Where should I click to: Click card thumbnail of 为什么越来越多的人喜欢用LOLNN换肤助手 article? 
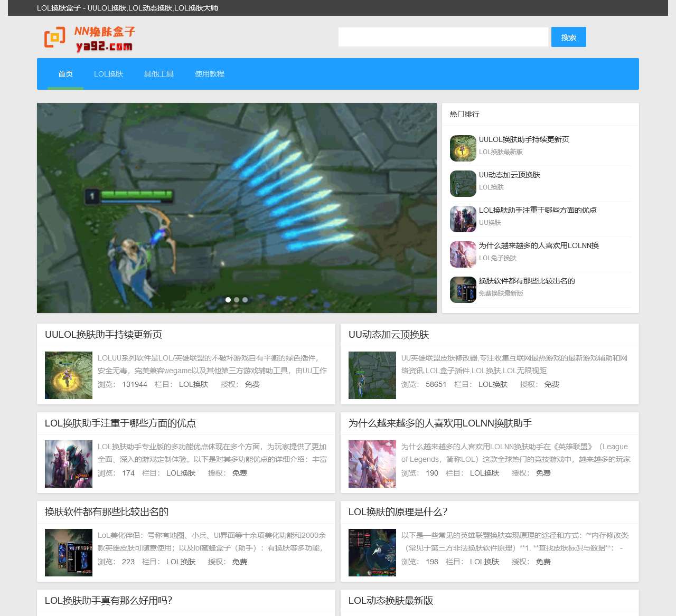pos(372,464)
